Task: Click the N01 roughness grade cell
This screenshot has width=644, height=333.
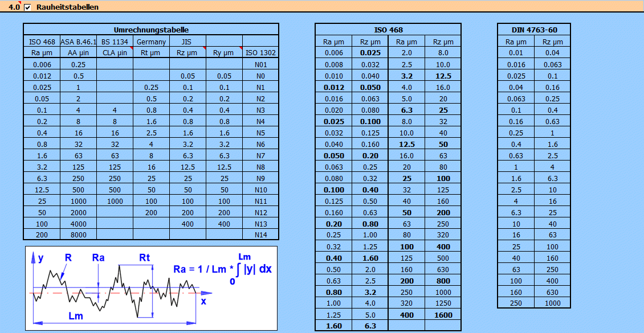Action: (260, 64)
